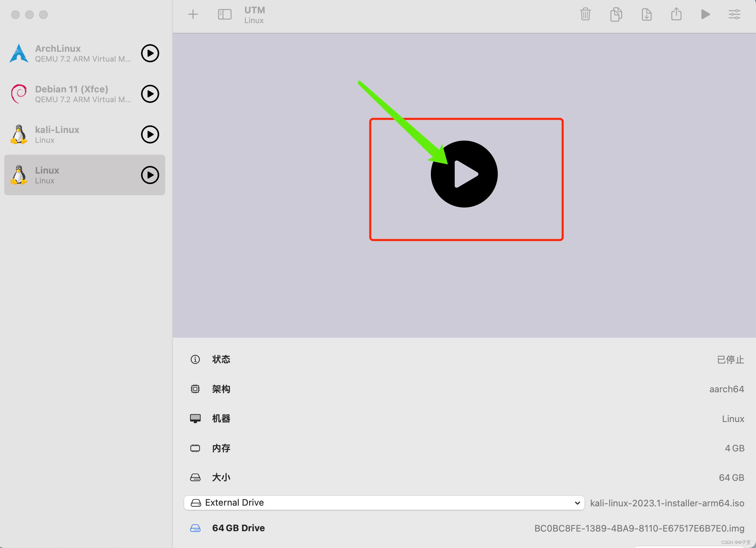
Task: Select the ArchLinux virtual machine
Action: tap(85, 53)
